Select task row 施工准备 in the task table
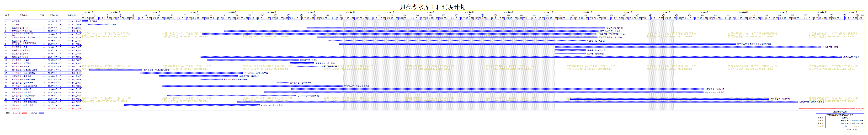This screenshot has width=868, height=135. (x=43, y=21)
